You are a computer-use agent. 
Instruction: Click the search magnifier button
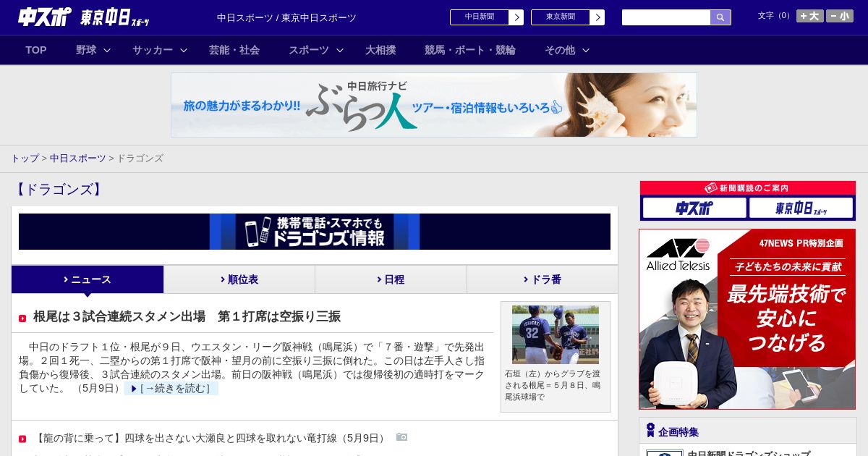tap(720, 17)
